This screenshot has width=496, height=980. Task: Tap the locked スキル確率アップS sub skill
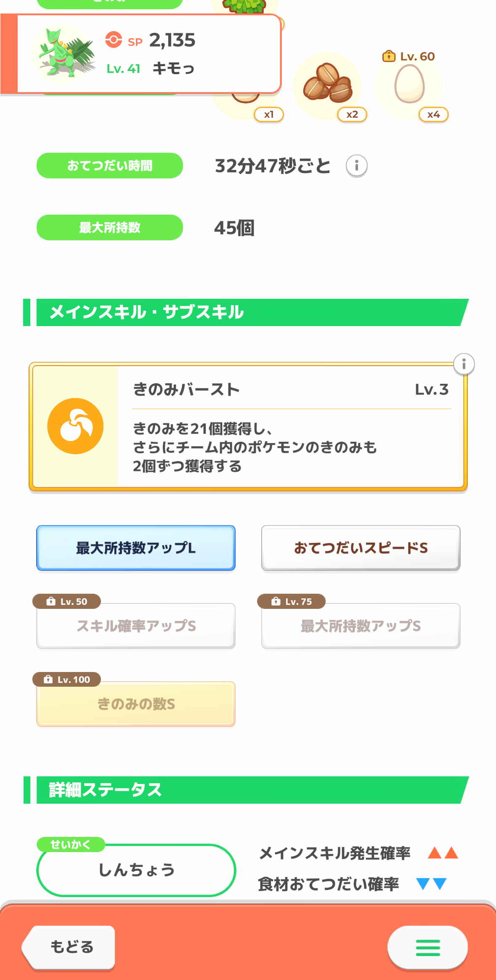(136, 626)
